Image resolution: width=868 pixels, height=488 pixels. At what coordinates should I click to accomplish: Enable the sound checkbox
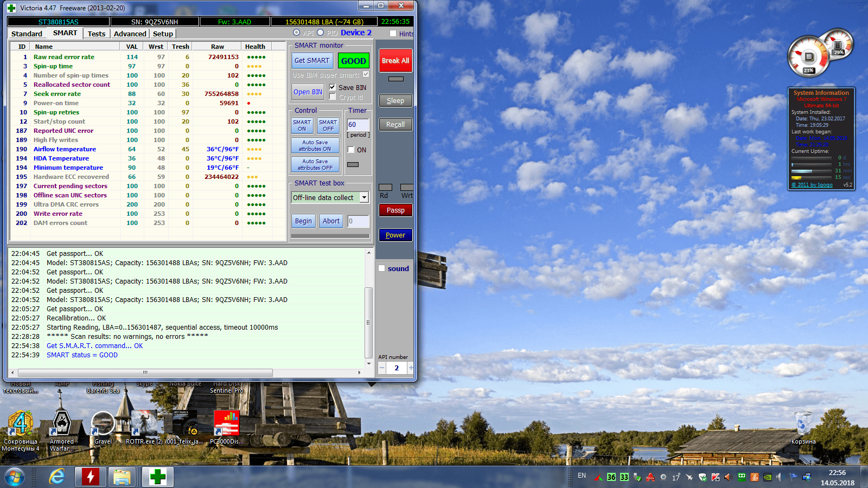coord(382,268)
